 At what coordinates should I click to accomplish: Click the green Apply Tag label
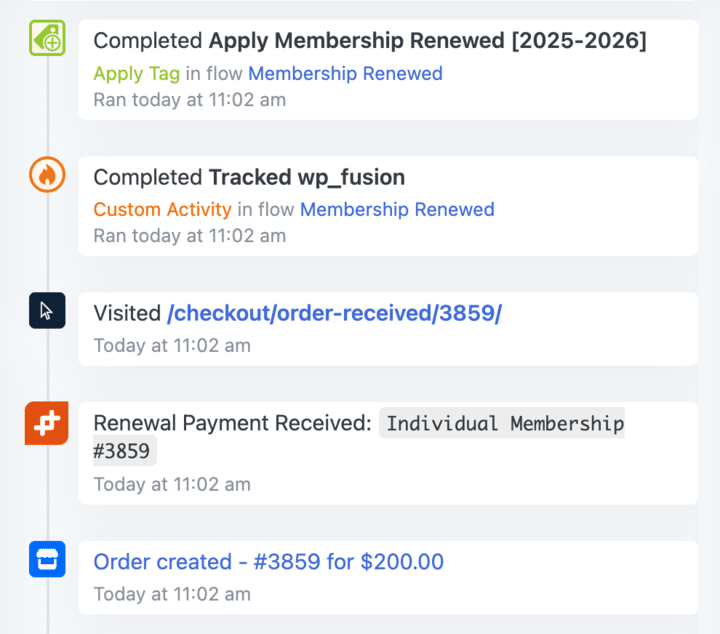(135, 73)
